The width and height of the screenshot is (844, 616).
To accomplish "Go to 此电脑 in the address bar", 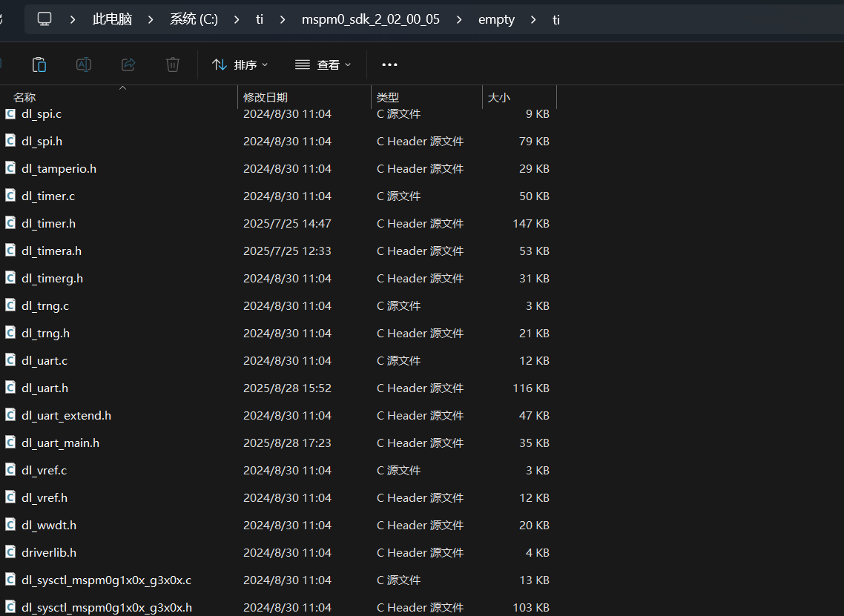I will [112, 19].
